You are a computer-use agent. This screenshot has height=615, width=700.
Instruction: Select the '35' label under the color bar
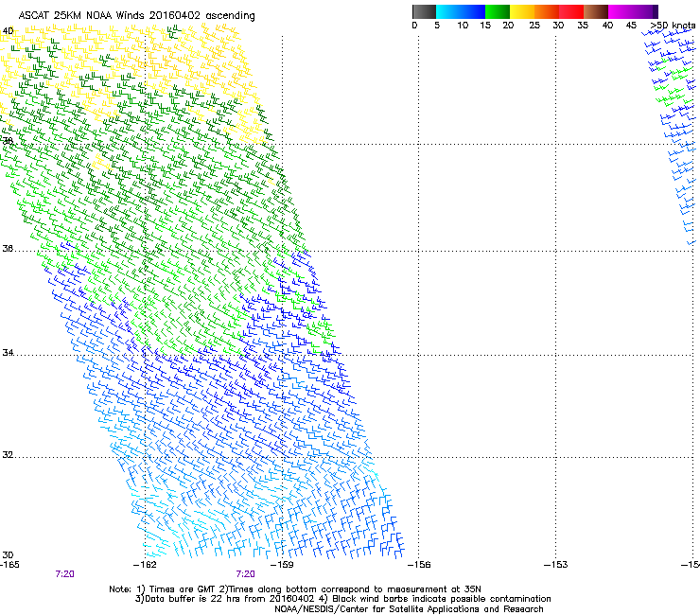pyautogui.click(x=583, y=26)
